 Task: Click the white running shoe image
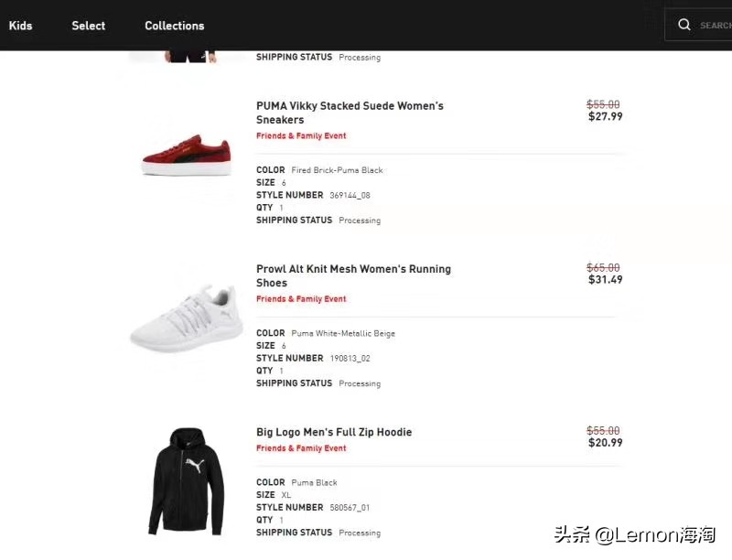click(187, 320)
